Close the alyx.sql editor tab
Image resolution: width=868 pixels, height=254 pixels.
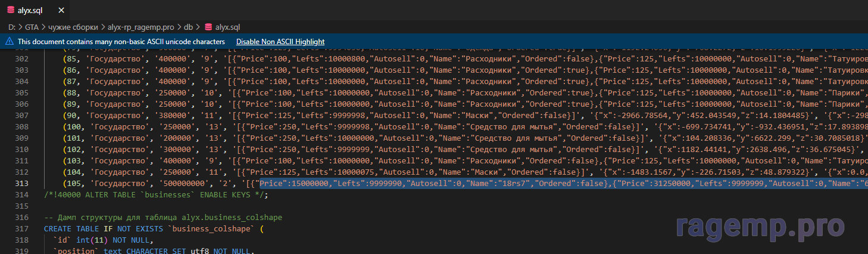(x=63, y=11)
